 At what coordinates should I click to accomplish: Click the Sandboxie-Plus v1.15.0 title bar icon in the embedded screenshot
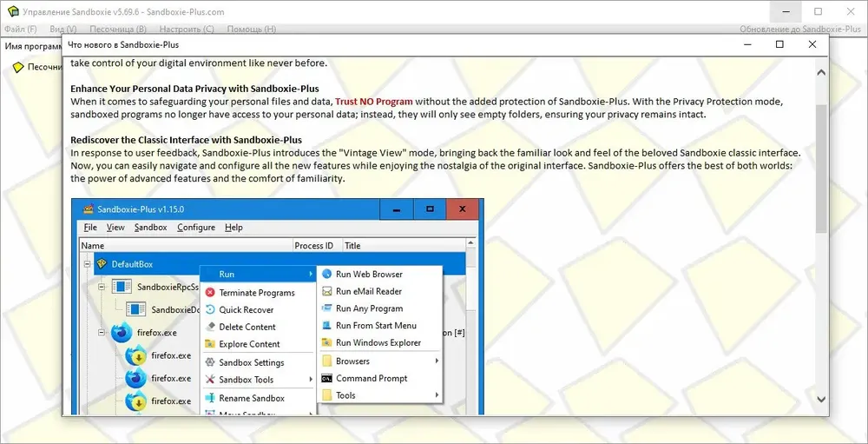click(88, 209)
